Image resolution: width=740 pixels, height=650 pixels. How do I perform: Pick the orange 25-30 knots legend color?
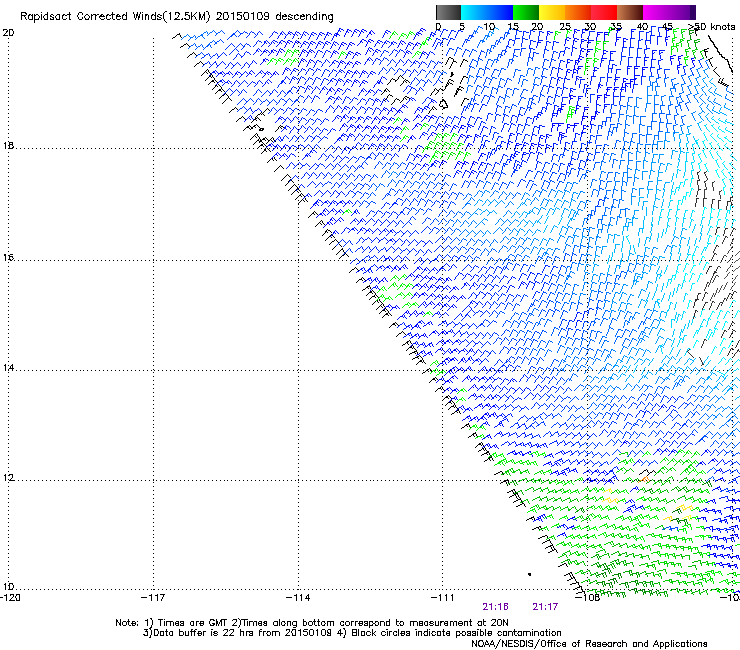pos(578,12)
